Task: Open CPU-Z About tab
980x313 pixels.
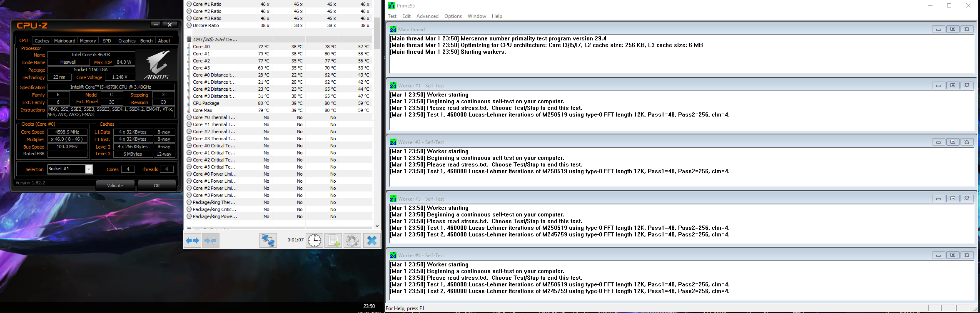Action: tap(164, 41)
